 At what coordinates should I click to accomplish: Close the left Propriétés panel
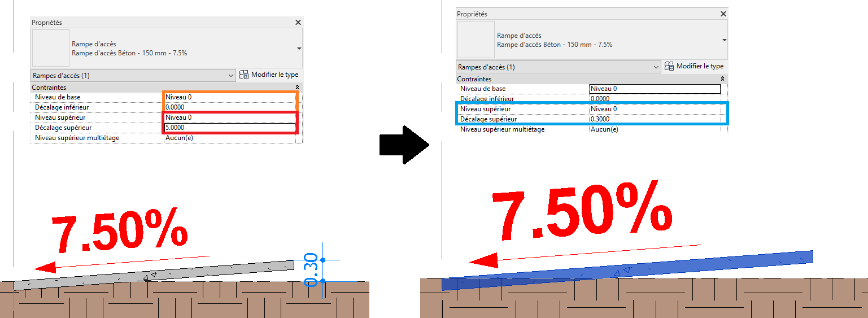pos(298,23)
